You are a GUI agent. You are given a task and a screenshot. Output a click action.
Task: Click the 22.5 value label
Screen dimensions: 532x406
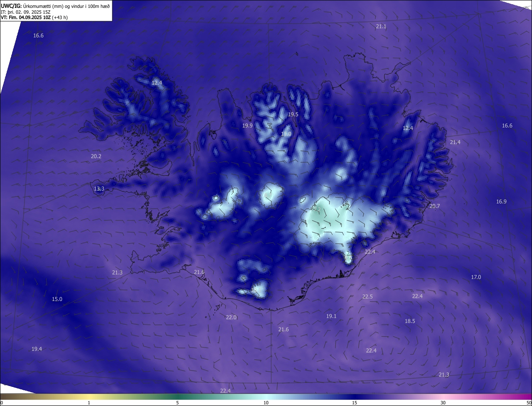367,296
